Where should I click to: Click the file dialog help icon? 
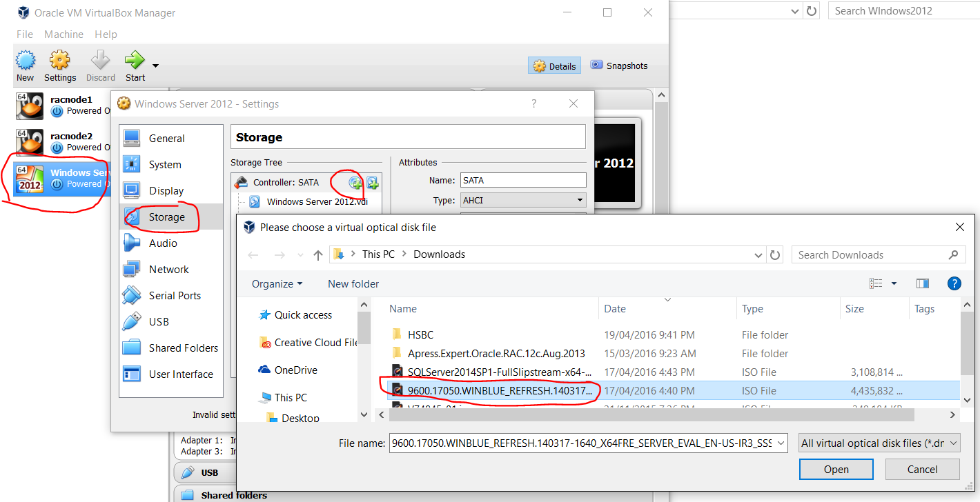(954, 283)
